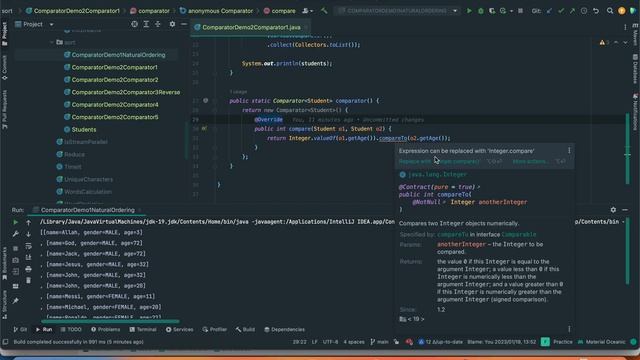Update project via Git arrow icon
This screenshot has height=360, width=640.
(549, 11)
